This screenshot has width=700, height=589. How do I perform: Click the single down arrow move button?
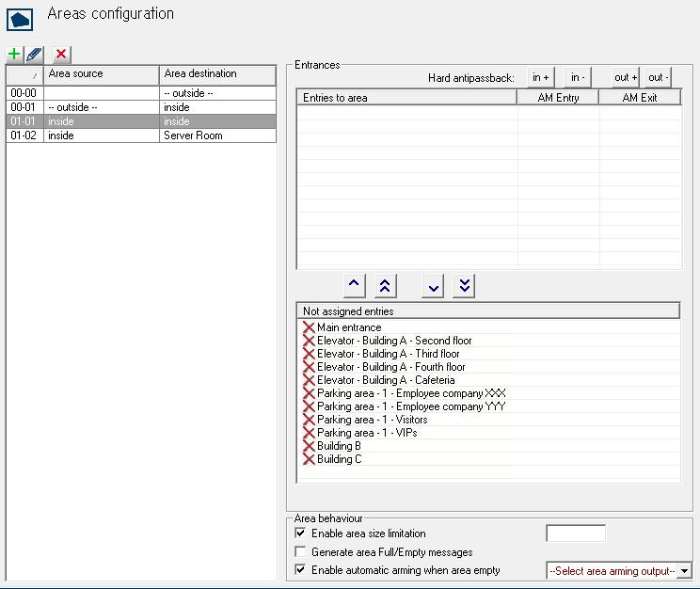[433, 285]
